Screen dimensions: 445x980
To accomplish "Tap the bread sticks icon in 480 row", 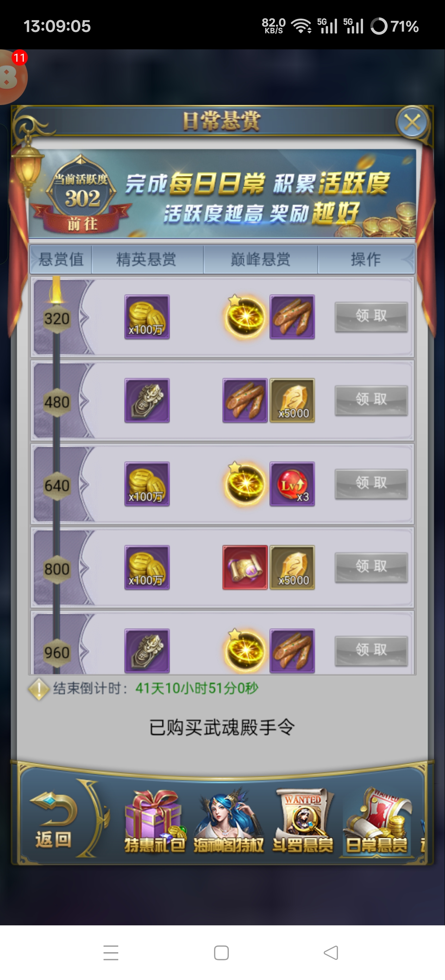I will 245,400.
